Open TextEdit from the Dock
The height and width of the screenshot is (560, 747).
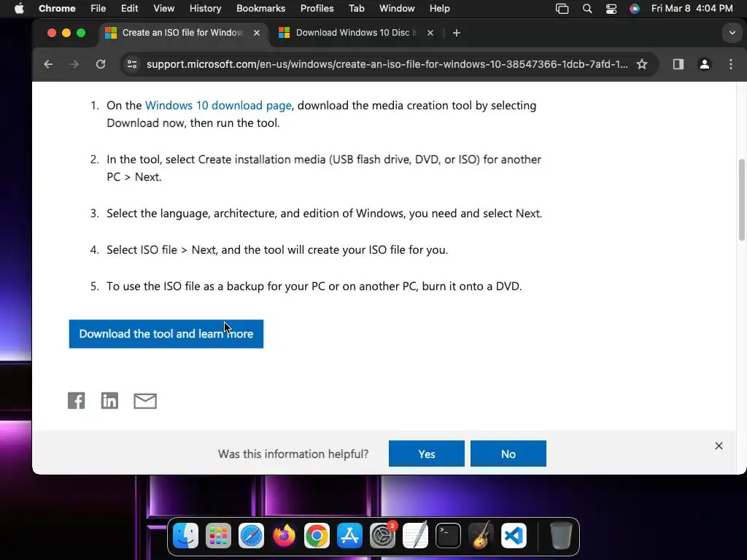[415, 536]
